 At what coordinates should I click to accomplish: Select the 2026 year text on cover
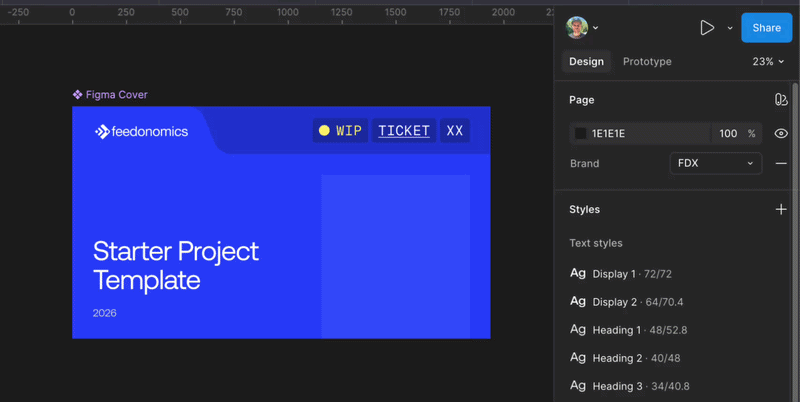(x=105, y=313)
